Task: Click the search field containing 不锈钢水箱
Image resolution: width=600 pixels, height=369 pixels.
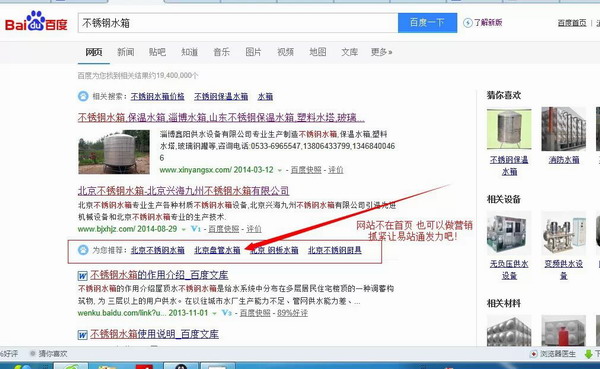Action: pyautogui.click(x=238, y=23)
